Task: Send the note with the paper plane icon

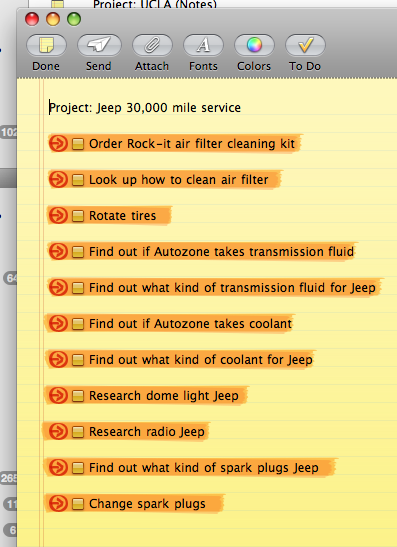Action: 99,45
